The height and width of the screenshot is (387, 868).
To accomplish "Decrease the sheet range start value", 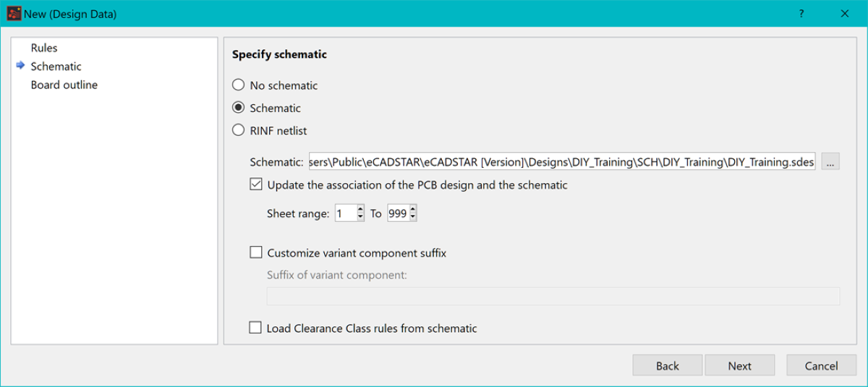I will [360, 218].
